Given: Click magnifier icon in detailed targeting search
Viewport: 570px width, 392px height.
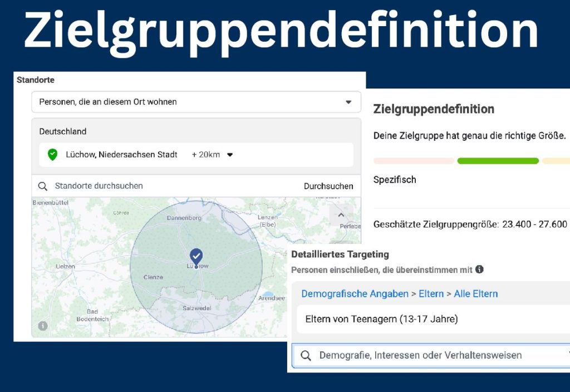Looking at the screenshot, I should pyautogui.click(x=306, y=355).
